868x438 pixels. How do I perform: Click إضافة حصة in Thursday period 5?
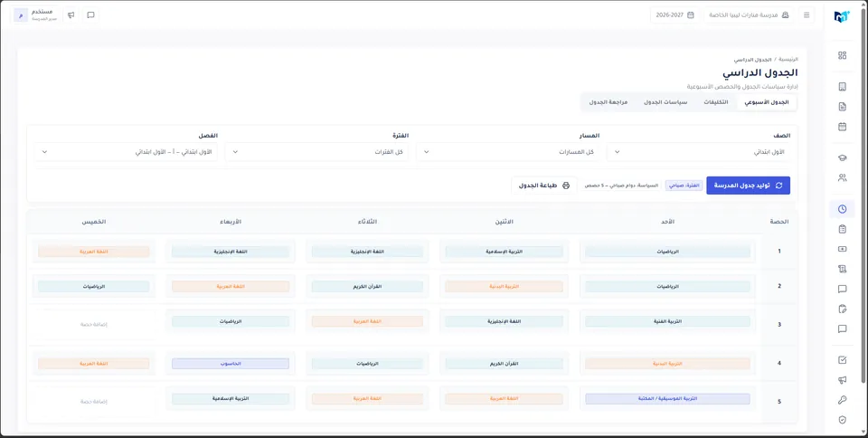coord(93,402)
